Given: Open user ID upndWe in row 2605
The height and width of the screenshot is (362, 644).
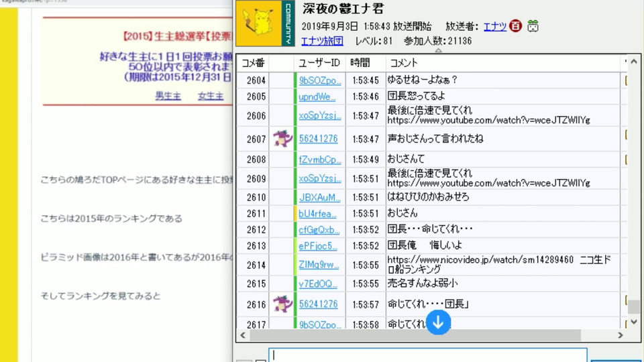Looking at the screenshot, I should coord(317,97).
